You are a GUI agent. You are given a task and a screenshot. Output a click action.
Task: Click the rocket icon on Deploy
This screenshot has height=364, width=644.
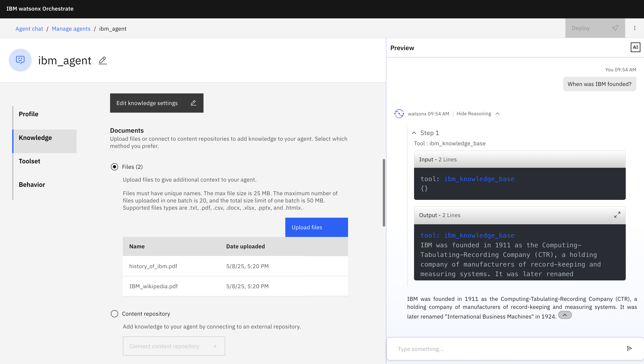[x=615, y=28]
